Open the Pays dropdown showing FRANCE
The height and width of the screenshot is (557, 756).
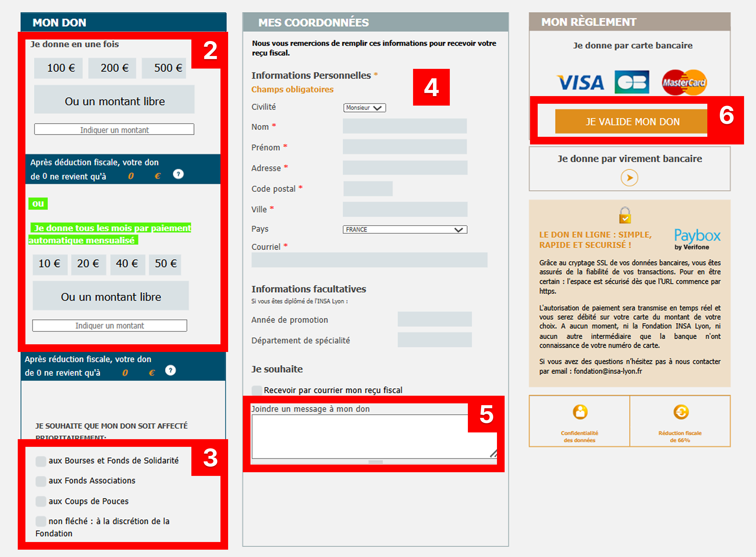tap(405, 230)
